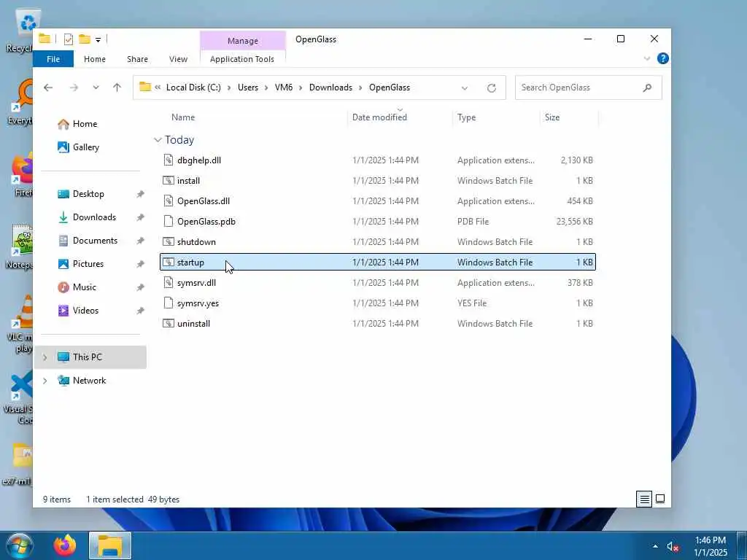Open Customize Quick Access Toolbar dropdown
This screenshot has height=560, width=747.
click(x=98, y=40)
